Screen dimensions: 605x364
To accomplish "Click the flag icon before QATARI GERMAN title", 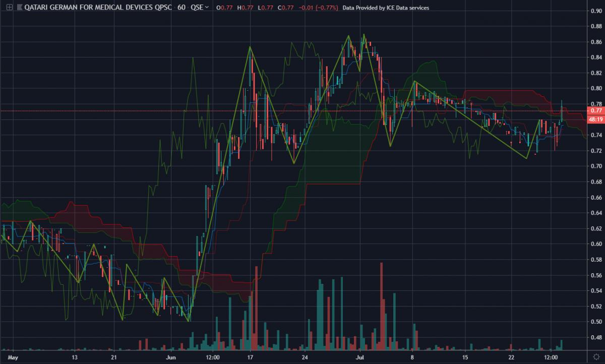I will point(19,8).
